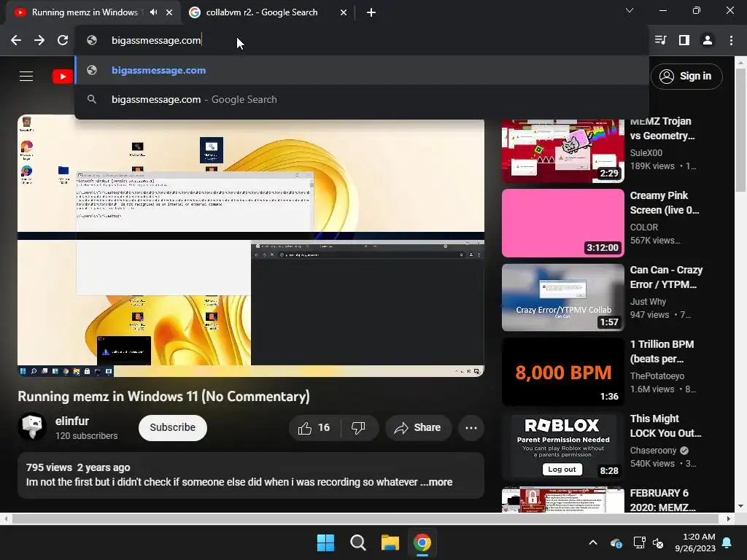Dislike the video with the thumbs-down button
Image resolution: width=747 pixels, height=560 pixels.
359,427
